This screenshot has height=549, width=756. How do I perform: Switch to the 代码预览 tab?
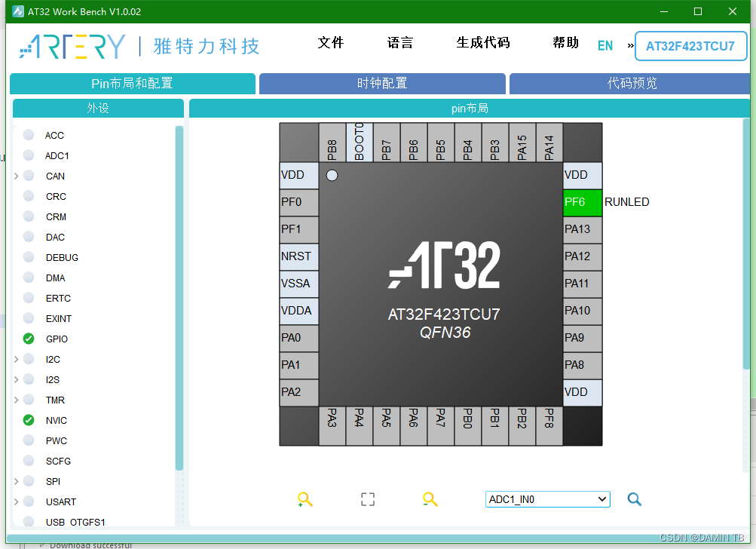[x=629, y=84]
